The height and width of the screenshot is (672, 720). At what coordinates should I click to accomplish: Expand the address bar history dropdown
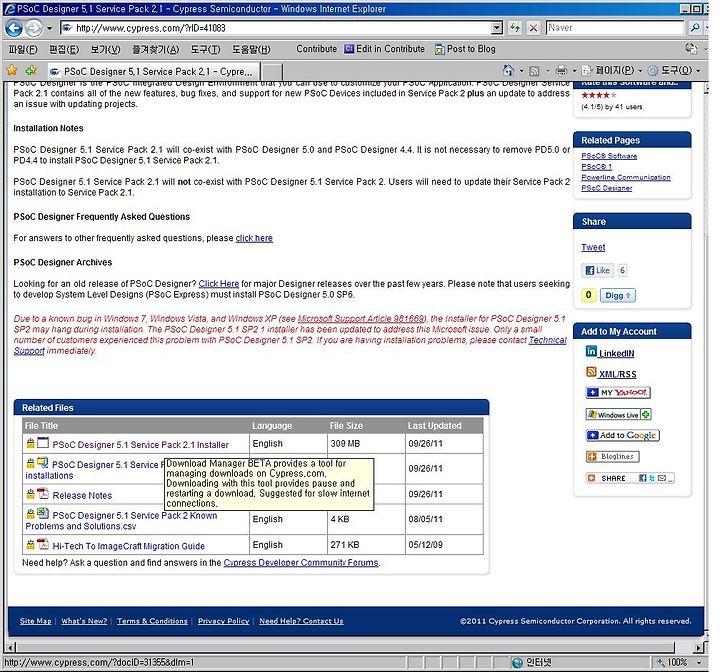[x=497, y=28]
